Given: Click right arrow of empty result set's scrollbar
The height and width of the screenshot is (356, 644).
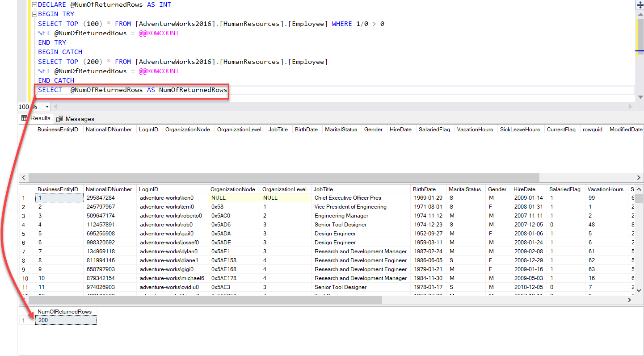Looking at the screenshot, I should [x=640, y=177].
